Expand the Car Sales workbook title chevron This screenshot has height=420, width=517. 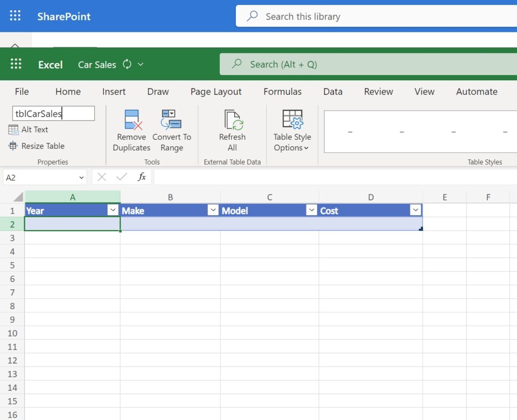[140, 65]
